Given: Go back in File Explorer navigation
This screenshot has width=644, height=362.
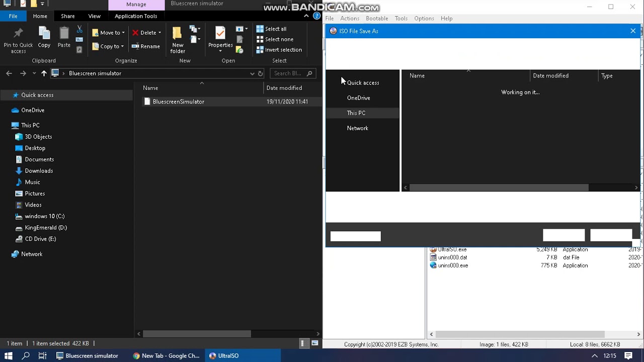Looking at the screenshot, I should click(x=9, y=73).
